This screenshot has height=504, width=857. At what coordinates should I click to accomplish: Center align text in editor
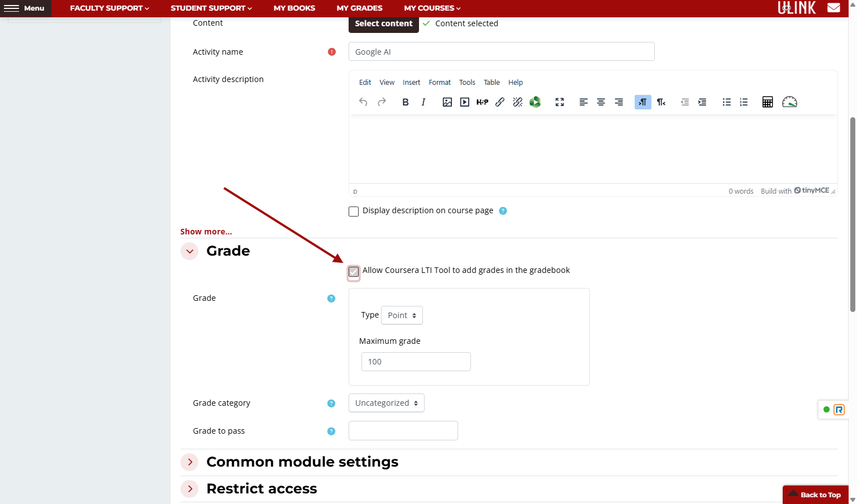(601, 102)
